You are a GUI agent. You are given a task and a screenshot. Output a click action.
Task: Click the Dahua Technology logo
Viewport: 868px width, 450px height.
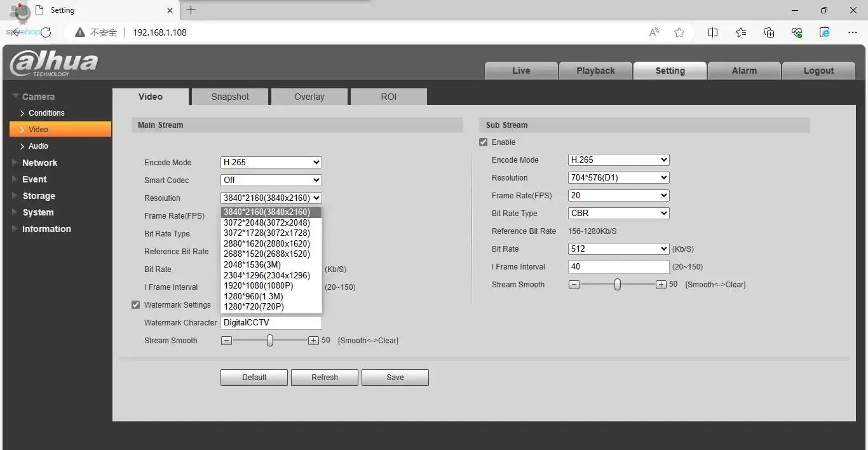point(53,62)
